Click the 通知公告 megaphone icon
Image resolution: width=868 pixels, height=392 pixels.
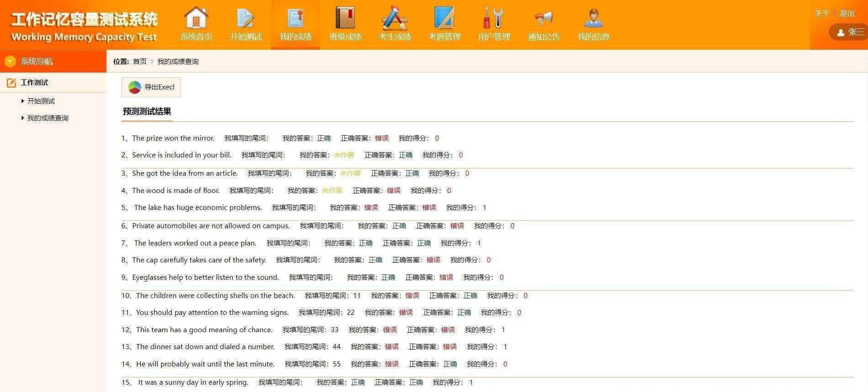click(544, 18)
